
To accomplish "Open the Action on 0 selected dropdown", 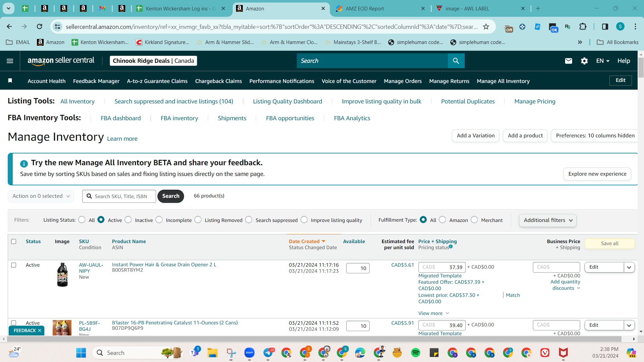I will (41, 196).
